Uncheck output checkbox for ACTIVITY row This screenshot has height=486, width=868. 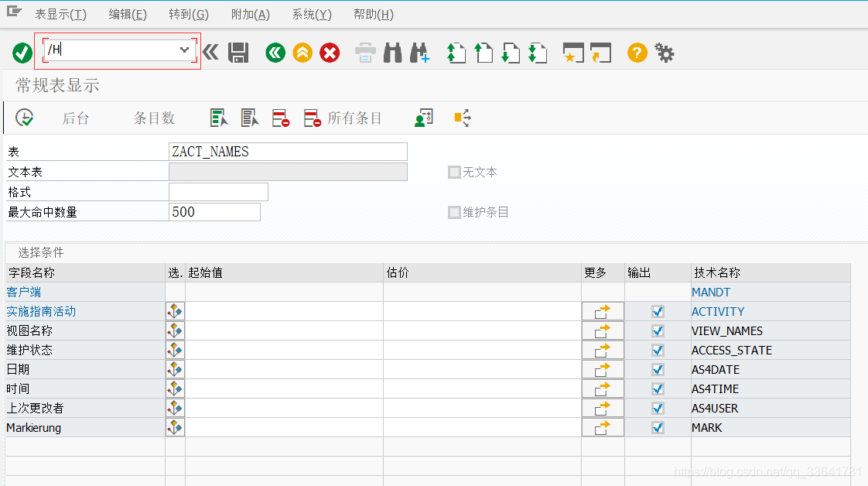[657, 311]
